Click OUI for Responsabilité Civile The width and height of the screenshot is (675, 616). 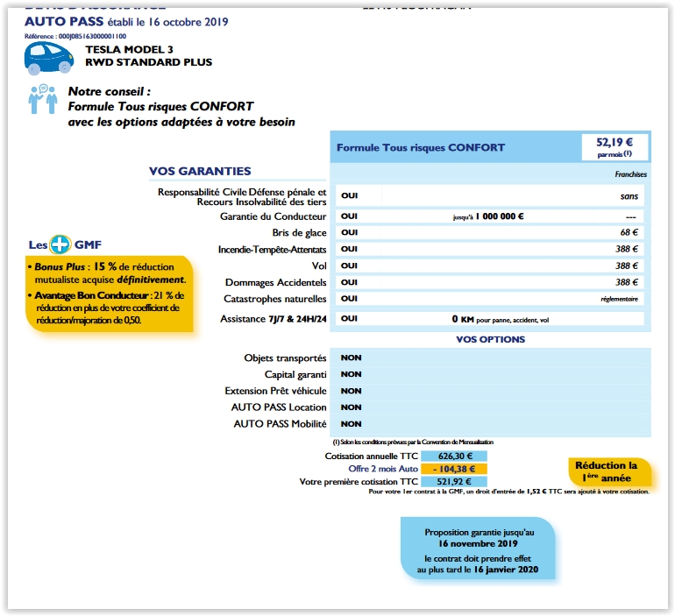coord(349,195)
